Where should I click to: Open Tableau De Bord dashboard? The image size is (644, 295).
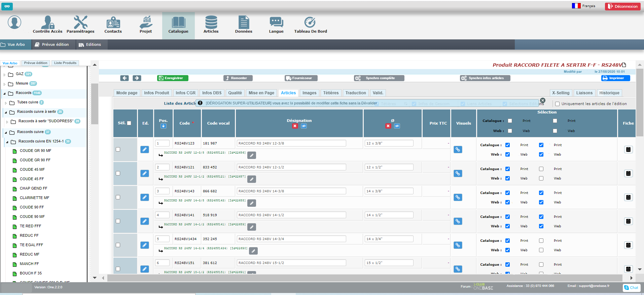(x=311, y=25)
